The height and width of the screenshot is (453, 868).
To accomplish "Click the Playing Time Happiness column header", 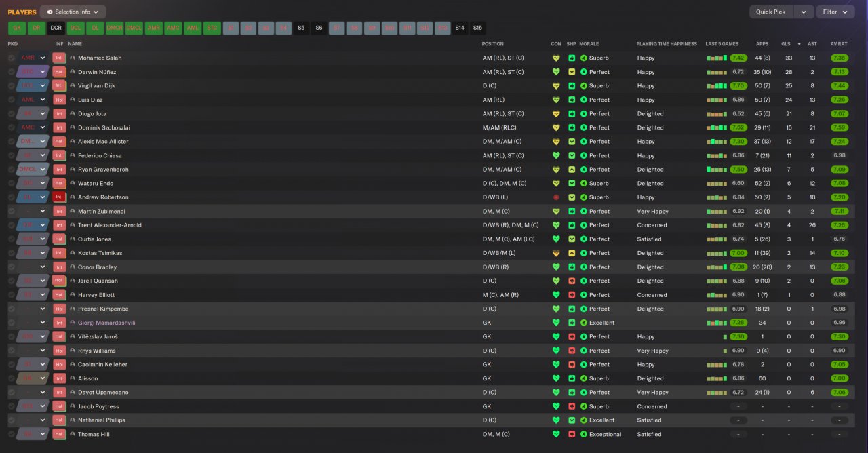I will [x=667, y=44].
